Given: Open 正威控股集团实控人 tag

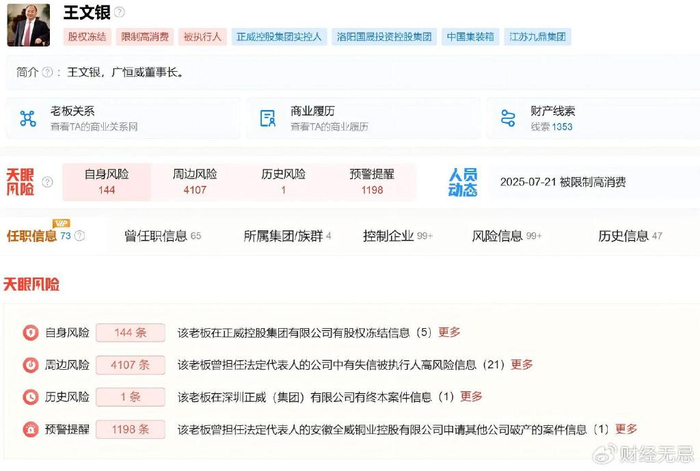Looking at the screenshot, I should point(279,37).
